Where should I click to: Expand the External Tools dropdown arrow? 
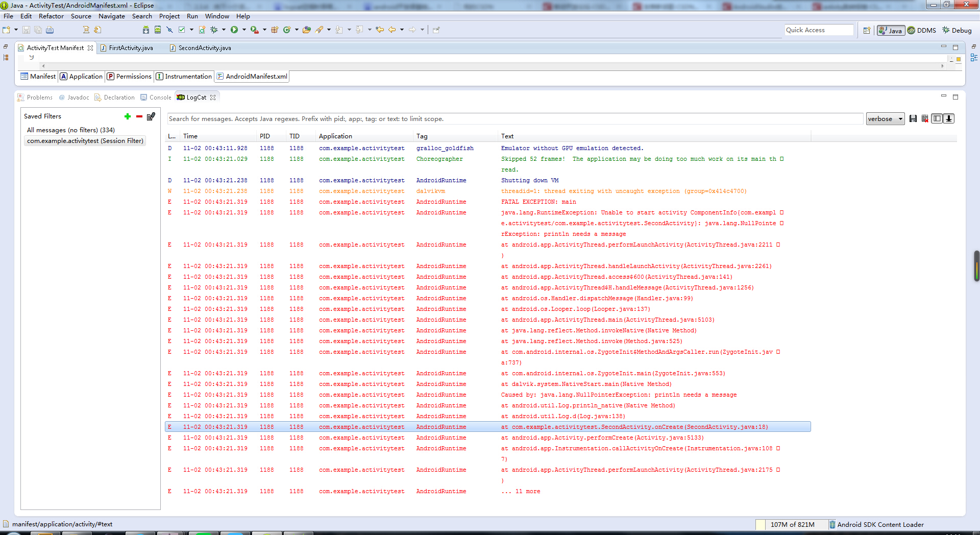264,30
